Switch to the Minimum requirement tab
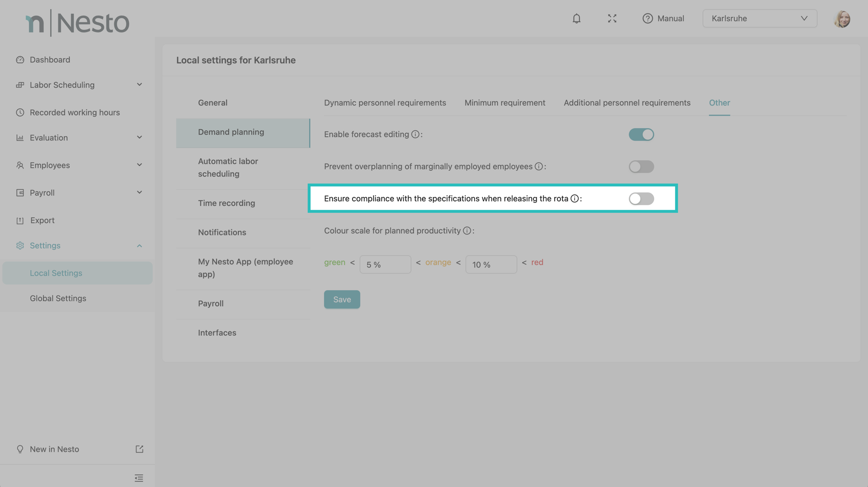868x487 pixels. (x=505, y=103)
